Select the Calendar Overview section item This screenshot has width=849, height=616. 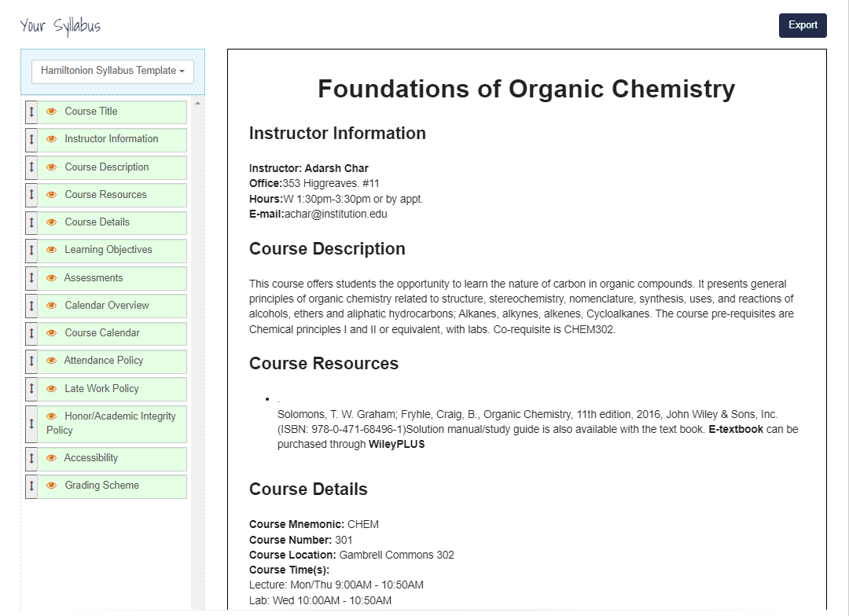[x=107, y=306]
